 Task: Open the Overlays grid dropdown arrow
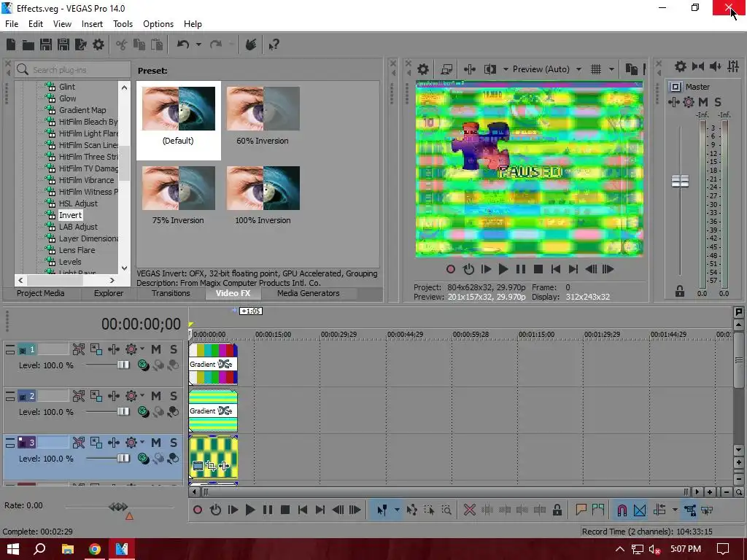tap(611, 69)
